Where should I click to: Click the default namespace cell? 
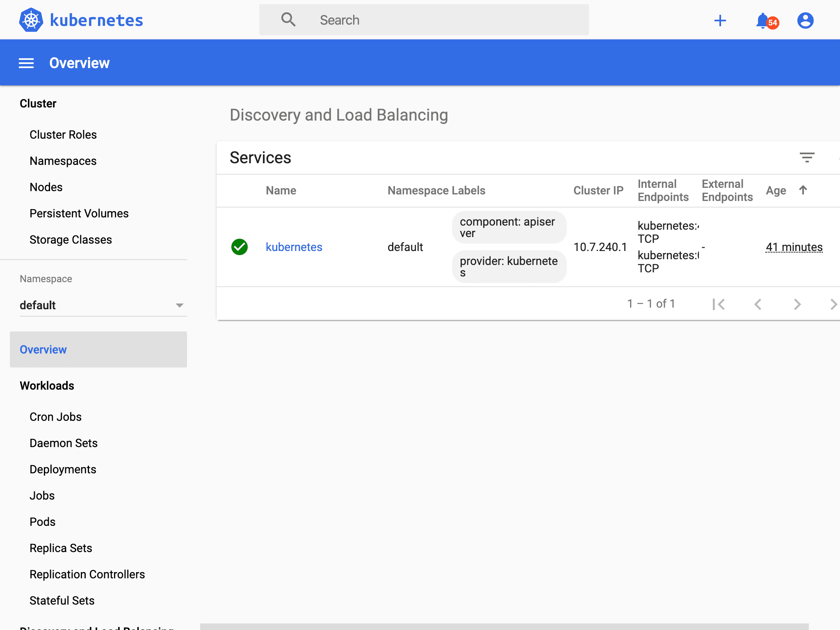click(405, 247)
